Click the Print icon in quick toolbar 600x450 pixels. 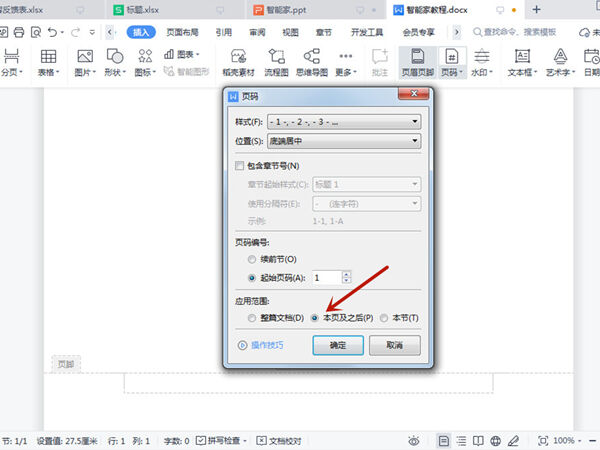point(19,33)
